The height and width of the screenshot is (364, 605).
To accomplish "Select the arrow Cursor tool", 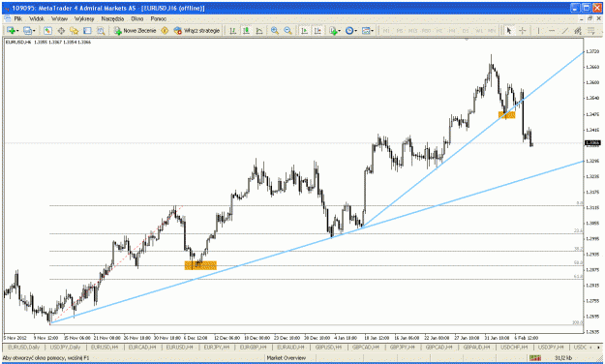I will coord(509,30).
